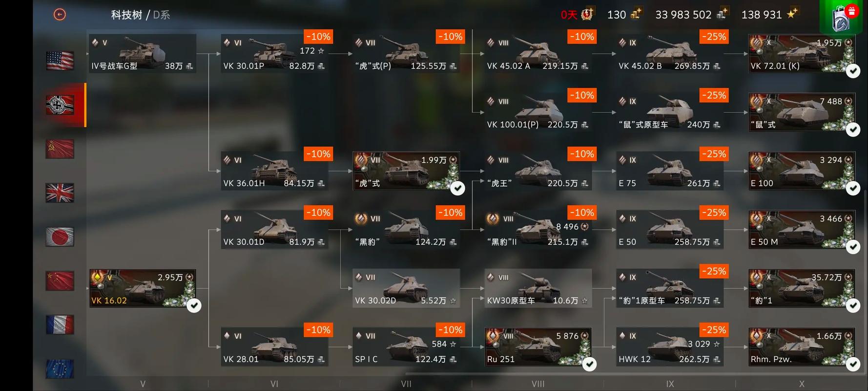Viewport: 868px width, 391px height.
Task: Select the Soviet flag nation
Action: coord(60,149)
